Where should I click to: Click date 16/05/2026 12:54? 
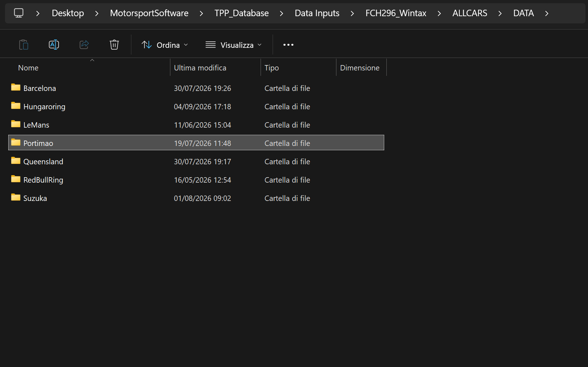[x=202, y=180]
